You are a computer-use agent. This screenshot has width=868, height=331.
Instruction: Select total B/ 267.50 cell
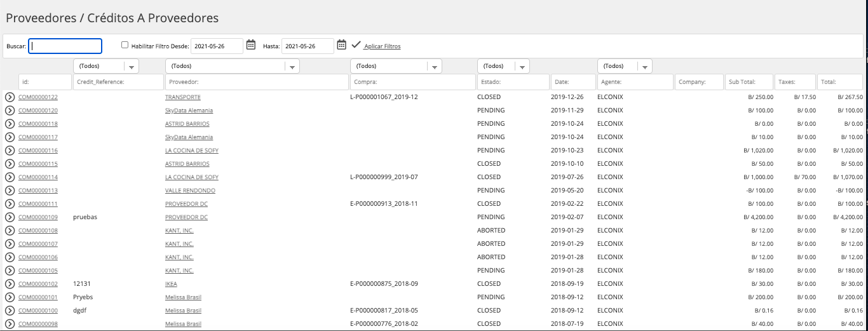(x=850, y=97)
